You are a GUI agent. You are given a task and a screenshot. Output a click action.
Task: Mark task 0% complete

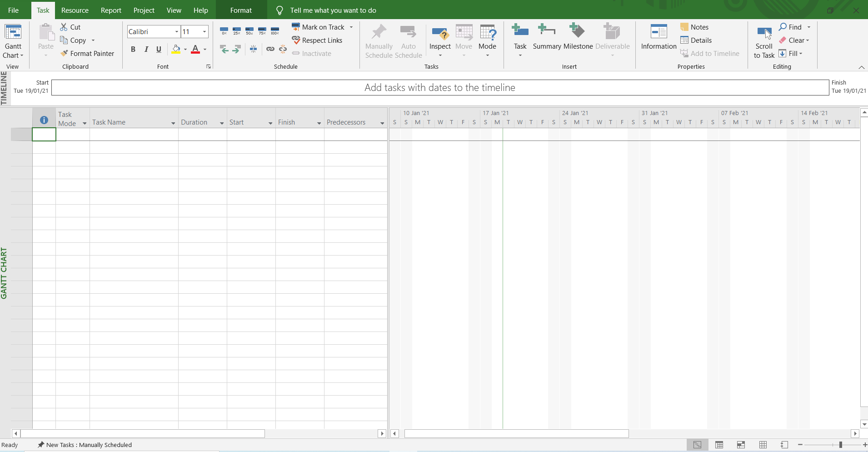pos(224,31)
